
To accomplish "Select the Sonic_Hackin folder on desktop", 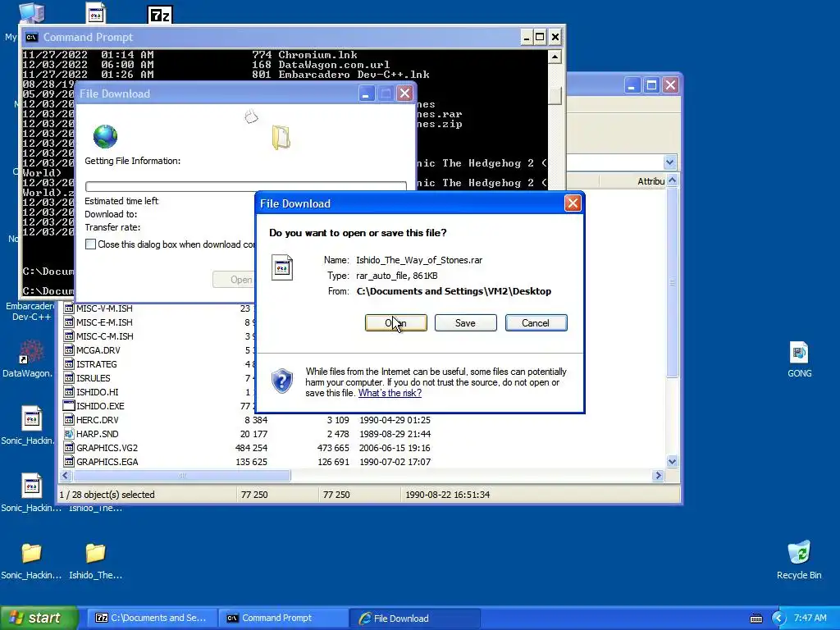I will coord(31,553).
